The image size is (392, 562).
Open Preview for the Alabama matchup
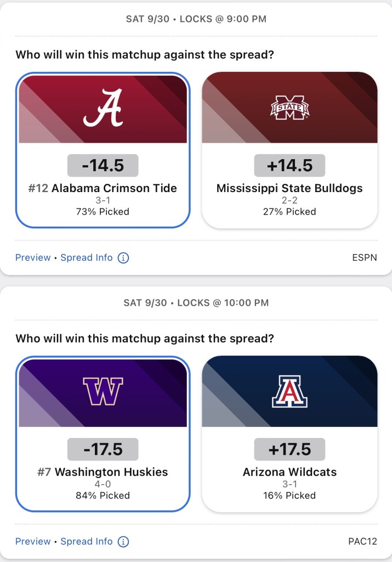tap(33, 257)
